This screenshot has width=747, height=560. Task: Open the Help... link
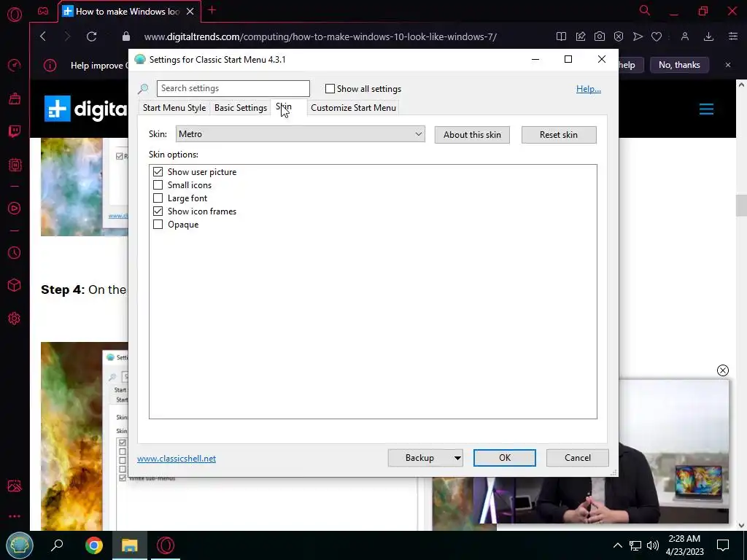point(589,88)
